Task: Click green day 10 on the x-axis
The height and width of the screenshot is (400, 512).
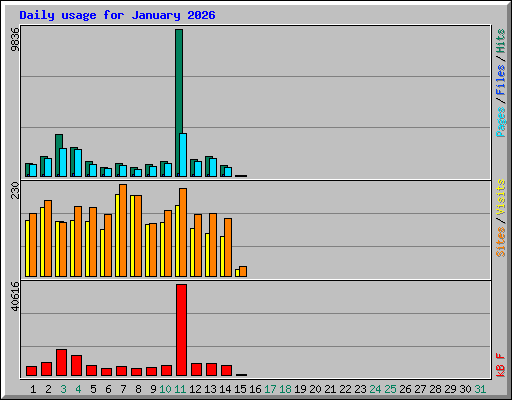Action: click(165, 389)
